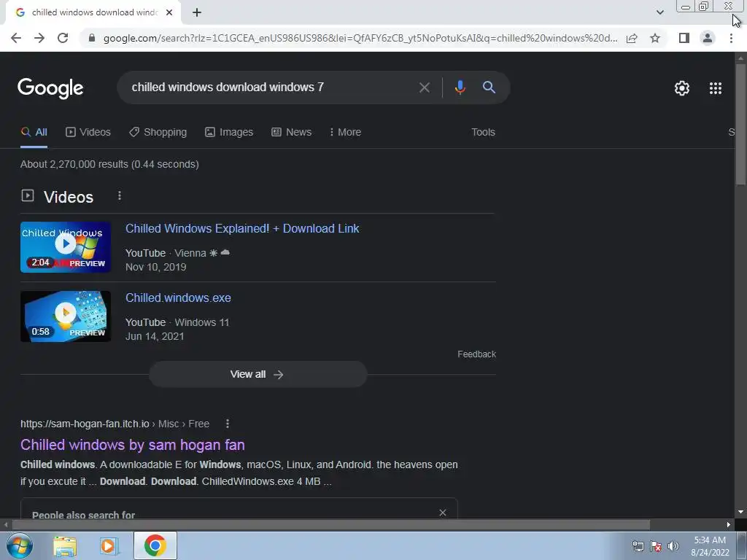The width and height of the screenshot is (747, 560).
Task: Play the Chilled Windows Explained video thumbnail
Action: tap(66, 247)
